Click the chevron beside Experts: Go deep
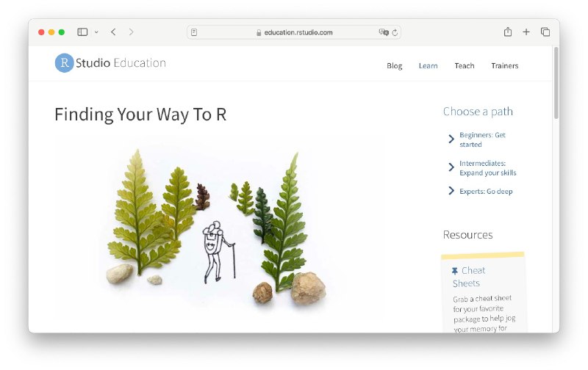This screenshot has width=588, height=370. (x=451, y=191)
